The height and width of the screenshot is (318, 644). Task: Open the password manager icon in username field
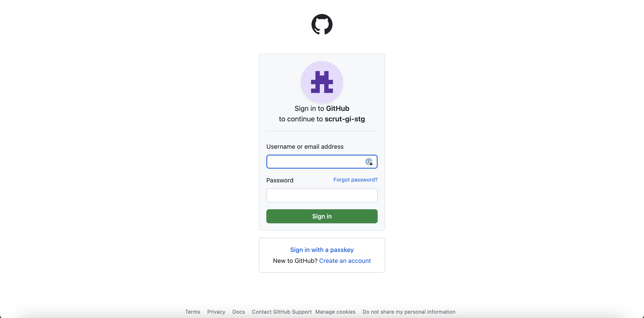coord(369,162)
